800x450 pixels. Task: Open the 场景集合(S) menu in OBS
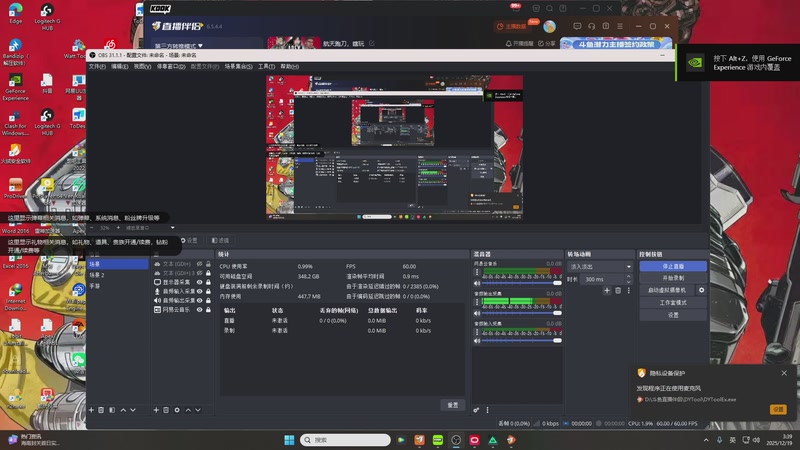tap(238, 66)
